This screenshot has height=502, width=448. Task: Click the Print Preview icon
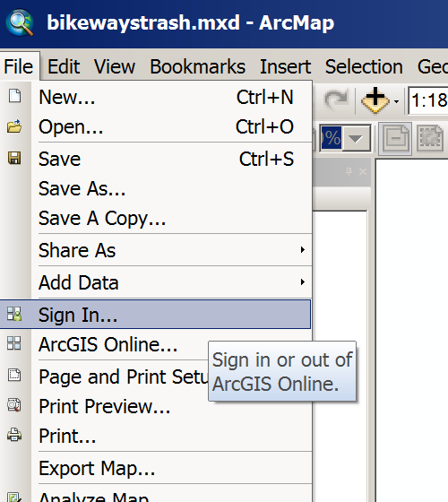point(14,405)
